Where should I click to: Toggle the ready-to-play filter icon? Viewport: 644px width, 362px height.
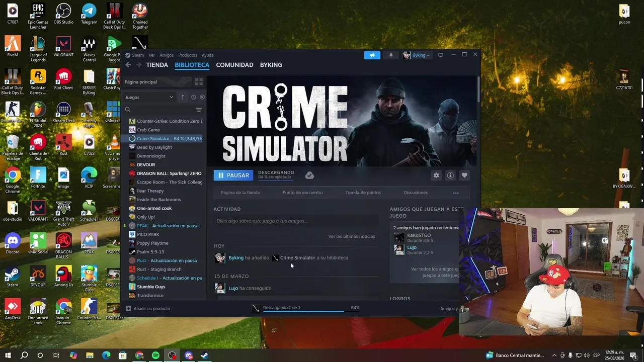click(202, 98)
